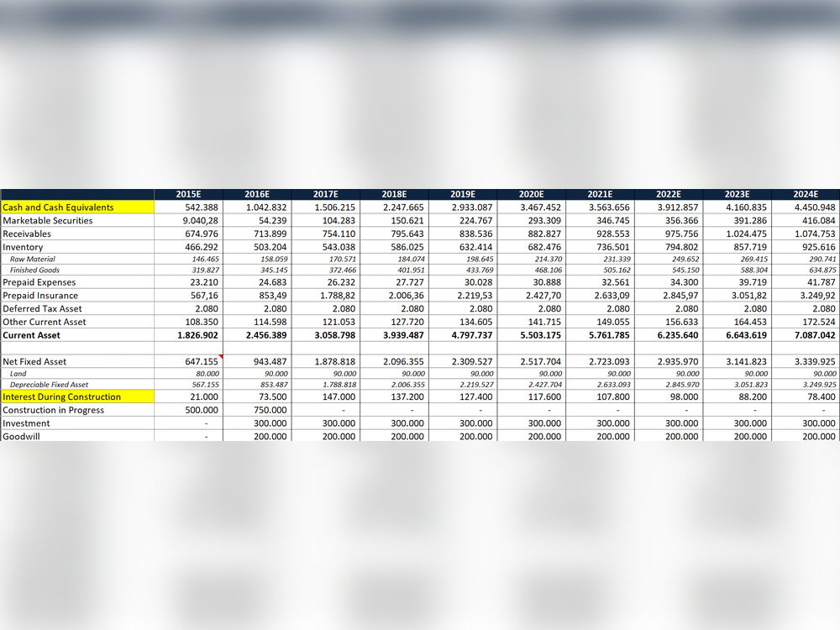Select Deferred Tax Asset 2.080 under 2019E

[x=481, y=308]
